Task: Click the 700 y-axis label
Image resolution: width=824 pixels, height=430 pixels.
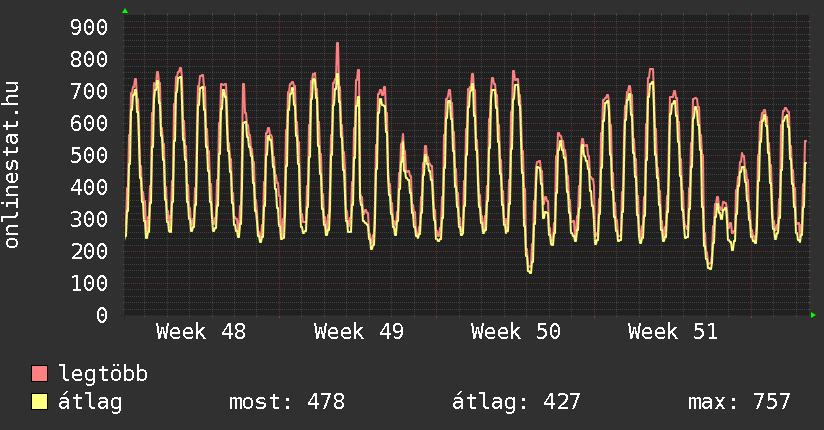Action: 89,91
